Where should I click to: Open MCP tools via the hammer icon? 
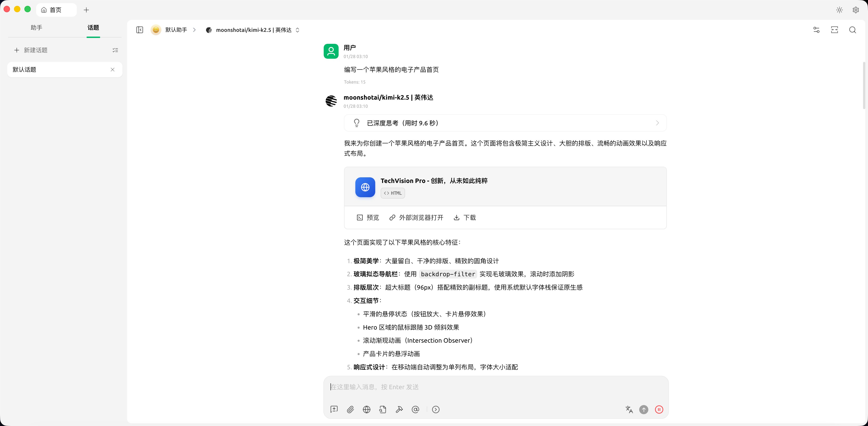pos(399,410)
